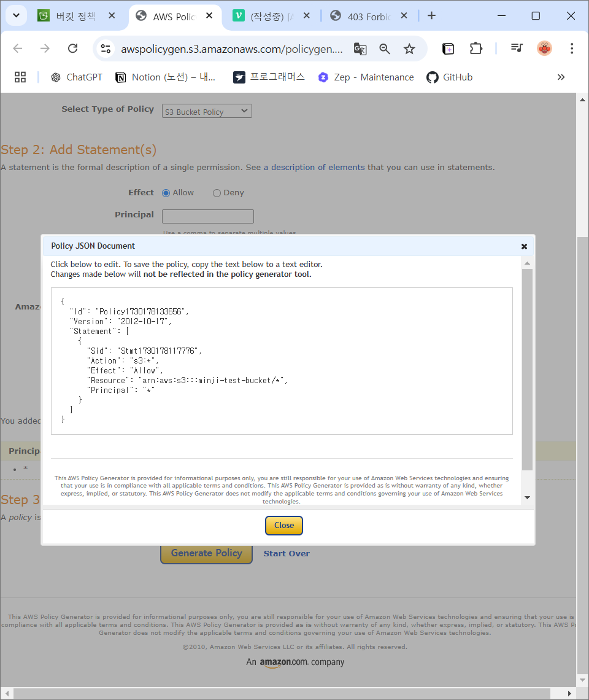
Task: Close the AWS Policy tab
Action: point(209,16)
